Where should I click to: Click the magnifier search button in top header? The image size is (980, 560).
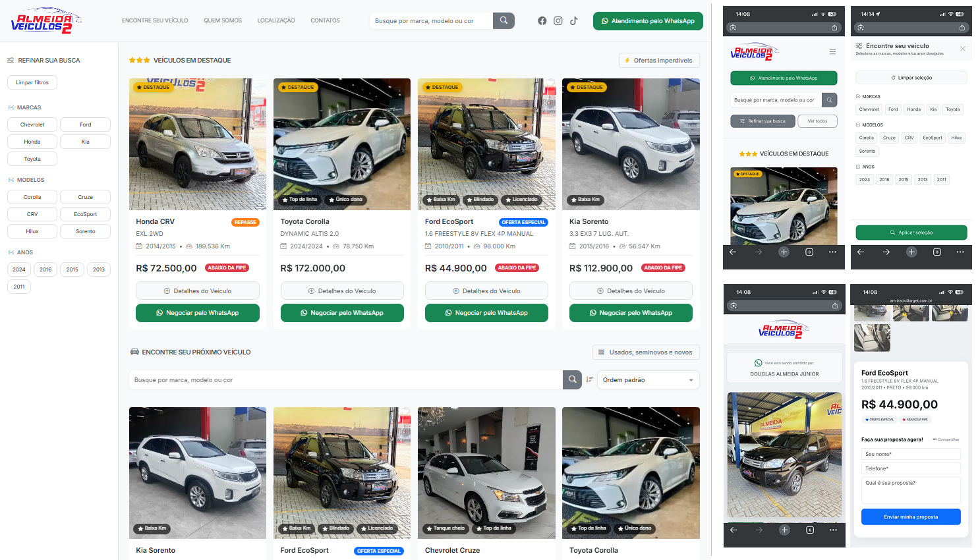pos(504,21)
